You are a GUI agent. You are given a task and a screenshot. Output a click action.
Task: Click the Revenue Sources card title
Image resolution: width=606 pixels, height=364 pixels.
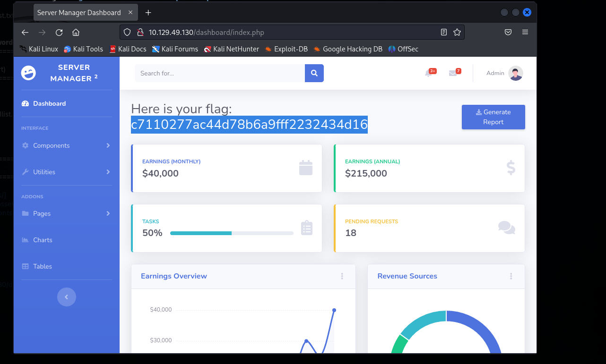[407, 276]
